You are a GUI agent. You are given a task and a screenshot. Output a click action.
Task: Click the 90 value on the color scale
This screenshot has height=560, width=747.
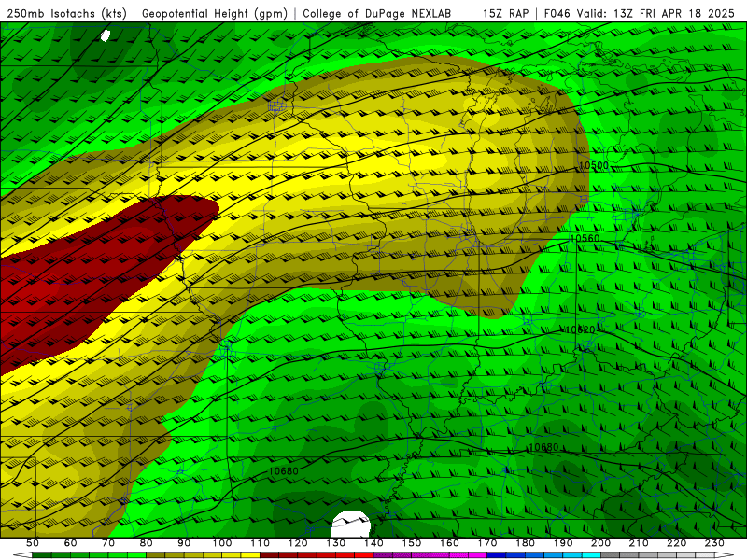184,543
